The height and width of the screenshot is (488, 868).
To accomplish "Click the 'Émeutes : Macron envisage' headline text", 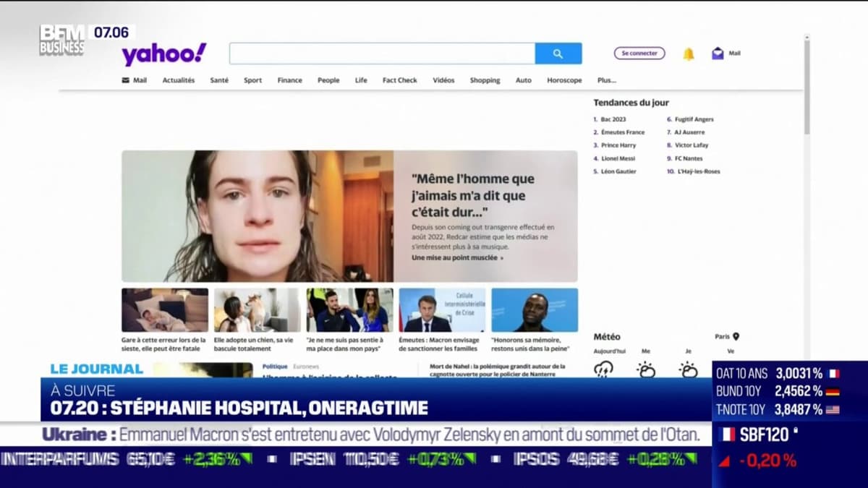I will 439,343.
